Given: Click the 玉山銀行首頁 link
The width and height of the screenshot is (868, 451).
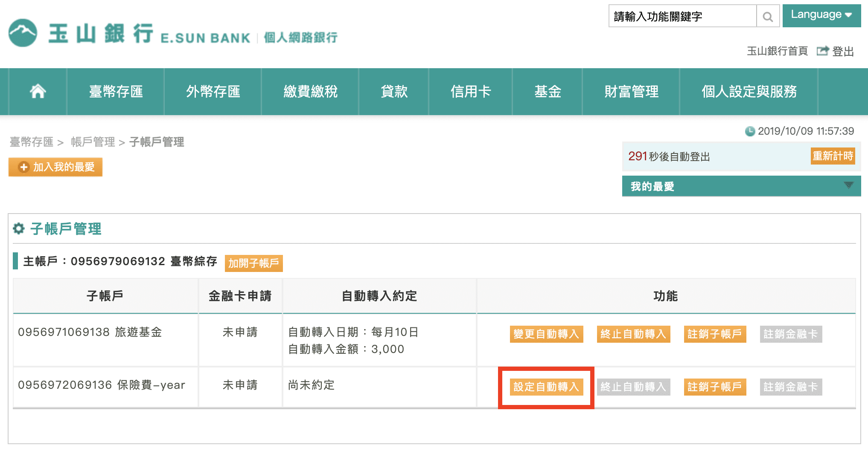Looking at the screenshot, I should pos(777,51).
